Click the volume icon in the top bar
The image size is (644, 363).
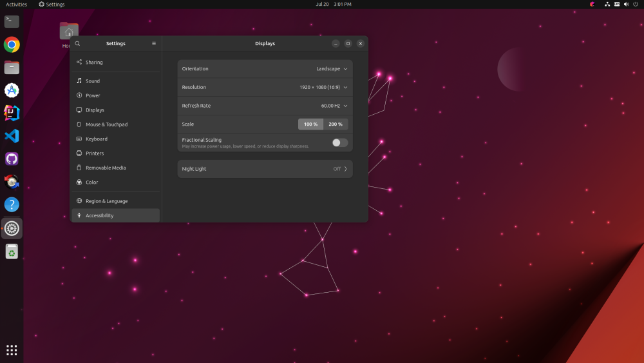point(627,4)
